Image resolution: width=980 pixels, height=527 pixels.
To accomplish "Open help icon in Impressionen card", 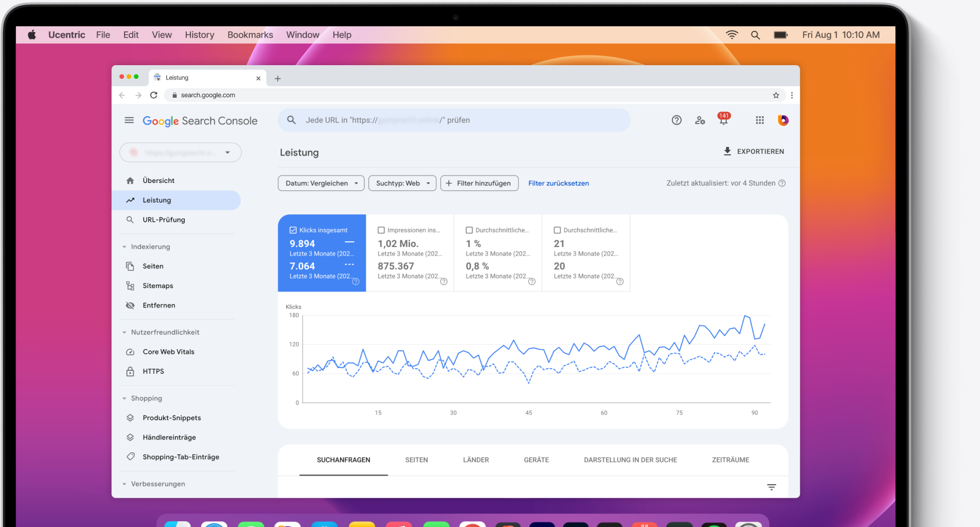I will pos(444,282).
